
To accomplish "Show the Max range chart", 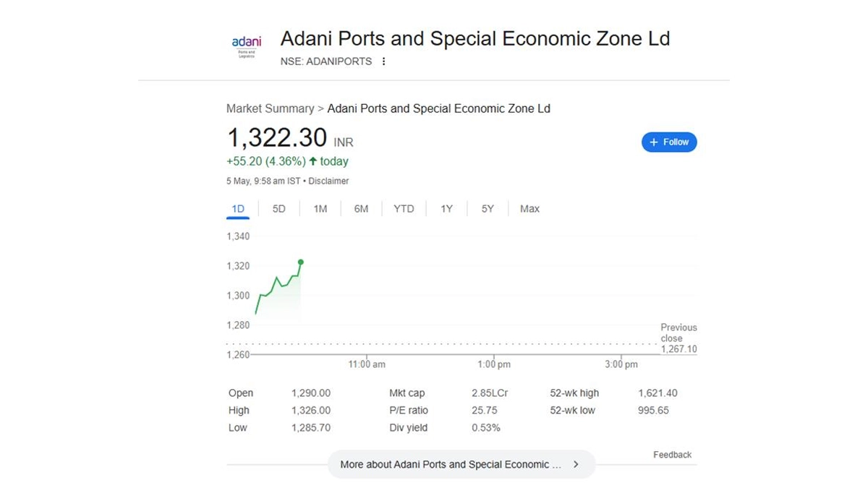I will tap(529, 209).
